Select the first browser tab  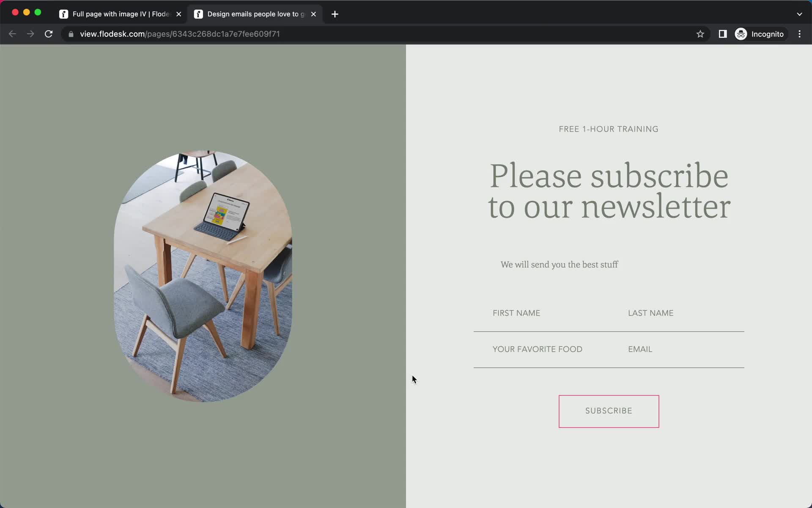click(120, 14)
